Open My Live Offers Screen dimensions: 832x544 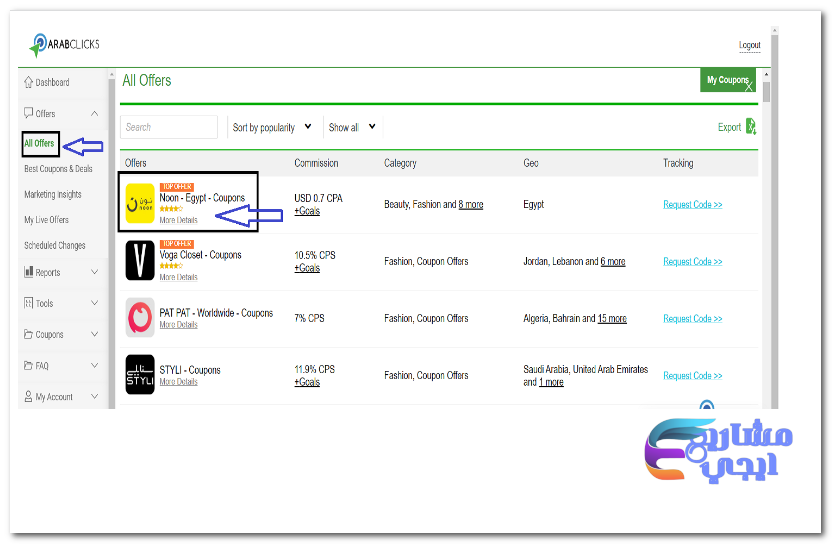(x=46, y=220)
